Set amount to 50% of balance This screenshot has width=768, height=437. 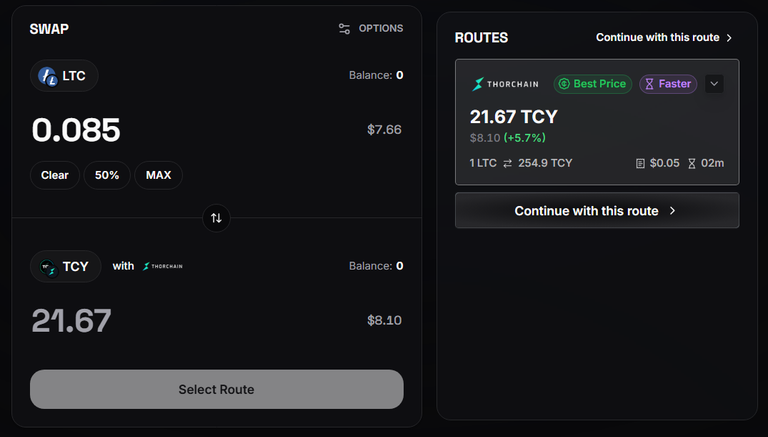107,175
